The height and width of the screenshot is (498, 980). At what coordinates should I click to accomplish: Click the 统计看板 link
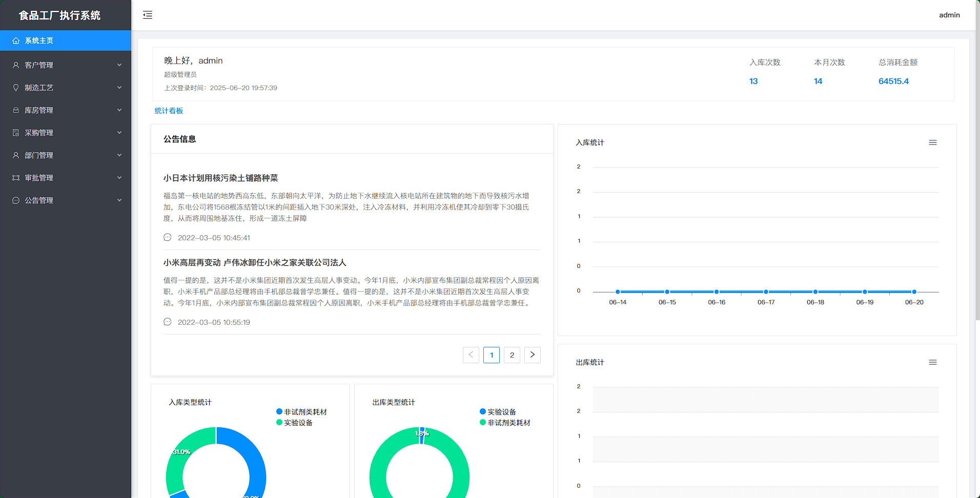pyautogui.click(x=169, y=111)
